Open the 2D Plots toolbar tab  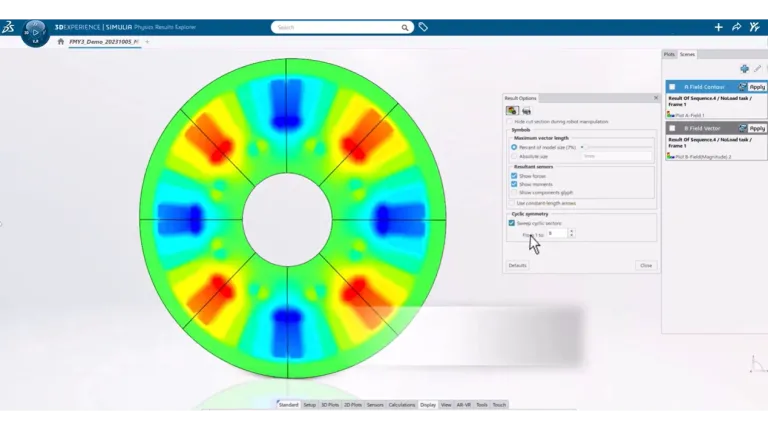coord(353,405)
